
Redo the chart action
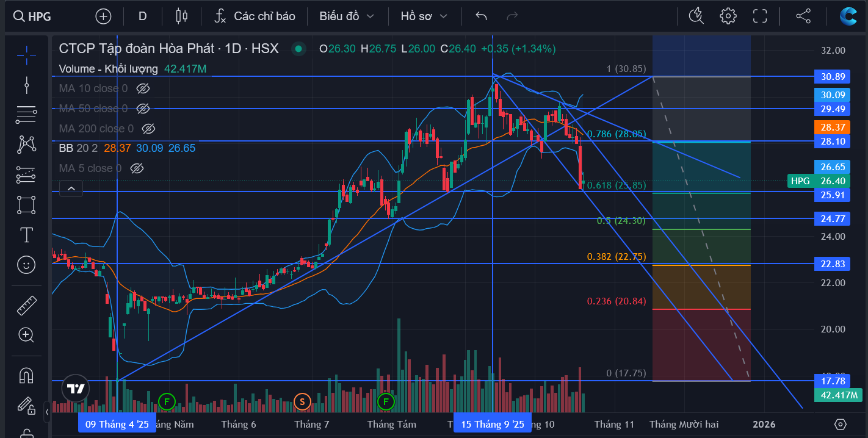pyautogui.click(x=513, y=16)
